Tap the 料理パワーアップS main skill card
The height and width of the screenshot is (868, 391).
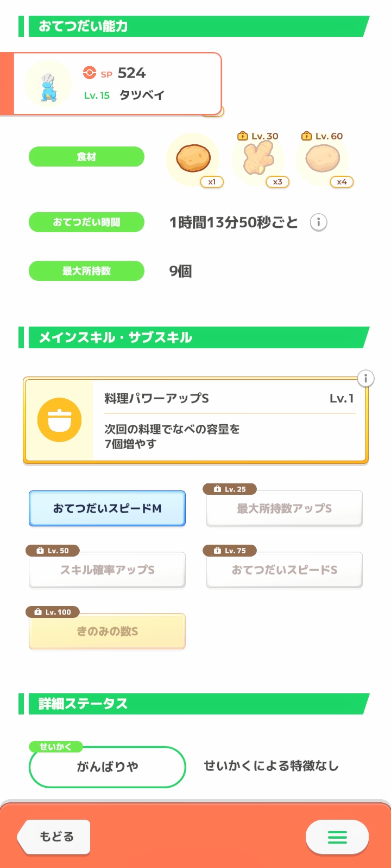228,420
